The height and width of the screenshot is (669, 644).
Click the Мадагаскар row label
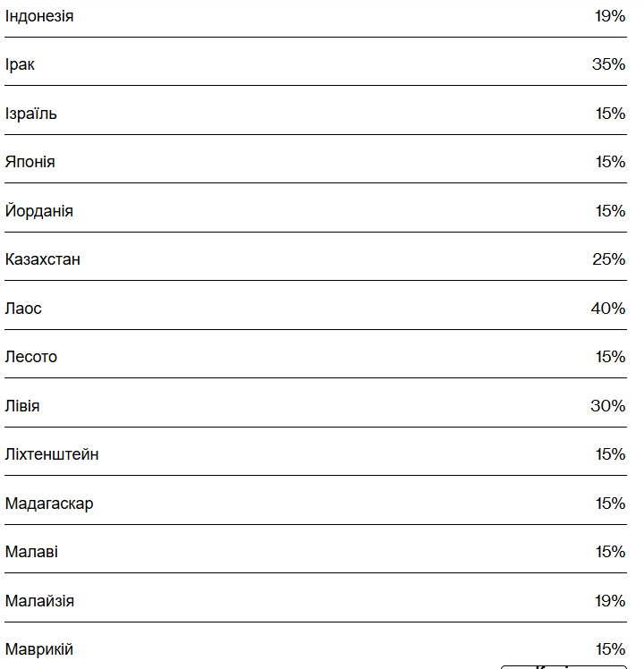pos(49,504)
